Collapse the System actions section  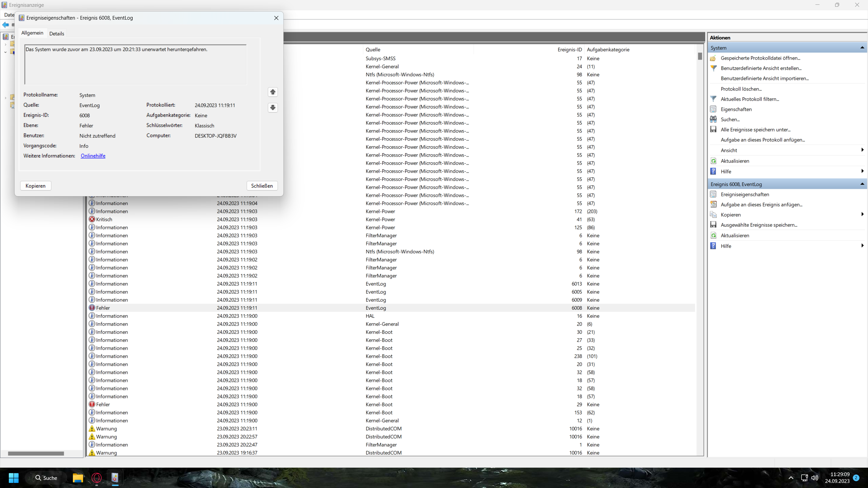862,48
